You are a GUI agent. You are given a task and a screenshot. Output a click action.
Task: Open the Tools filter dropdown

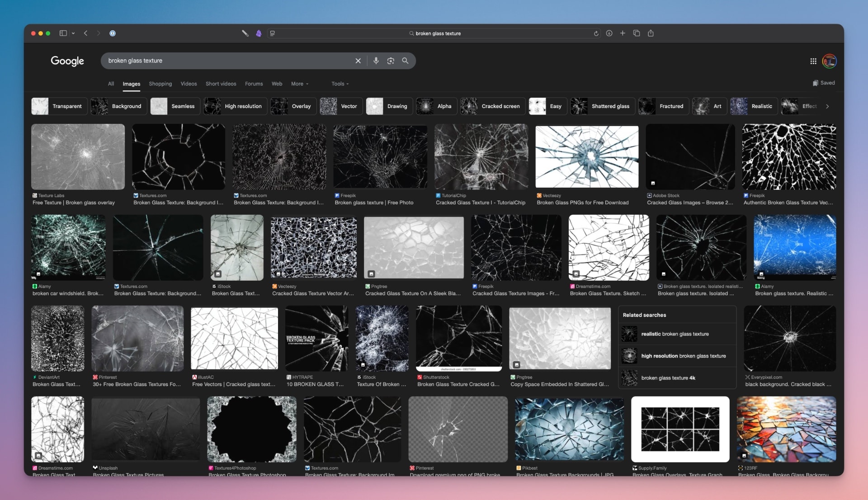pos(340,84)
